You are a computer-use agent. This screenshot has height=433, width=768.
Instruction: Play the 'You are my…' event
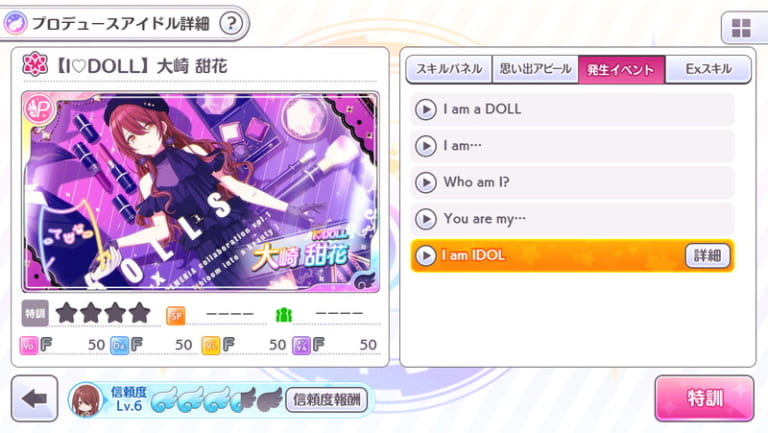click(x=426, y=219)
